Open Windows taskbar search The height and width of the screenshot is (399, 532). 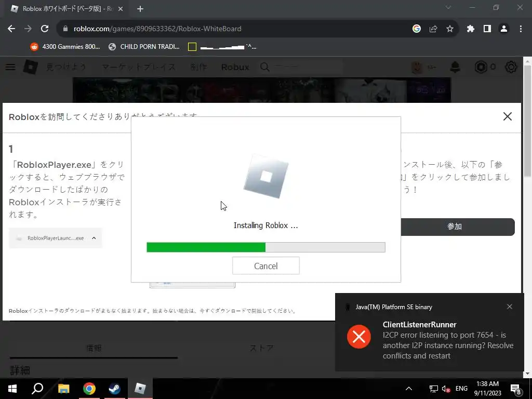37,389
